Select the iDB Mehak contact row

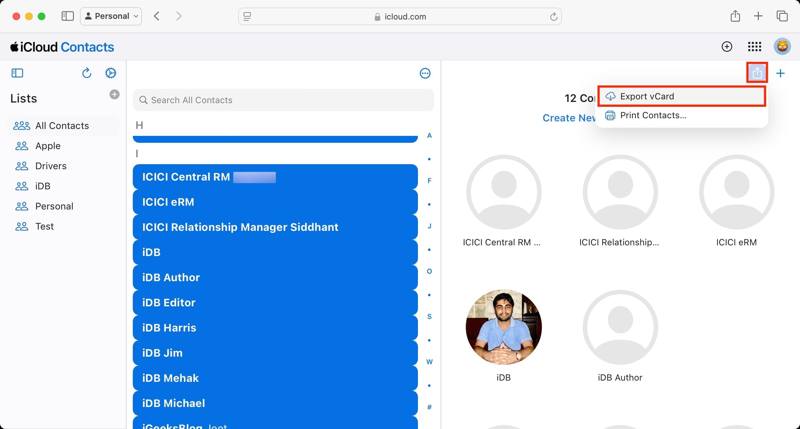click(276, 378)
